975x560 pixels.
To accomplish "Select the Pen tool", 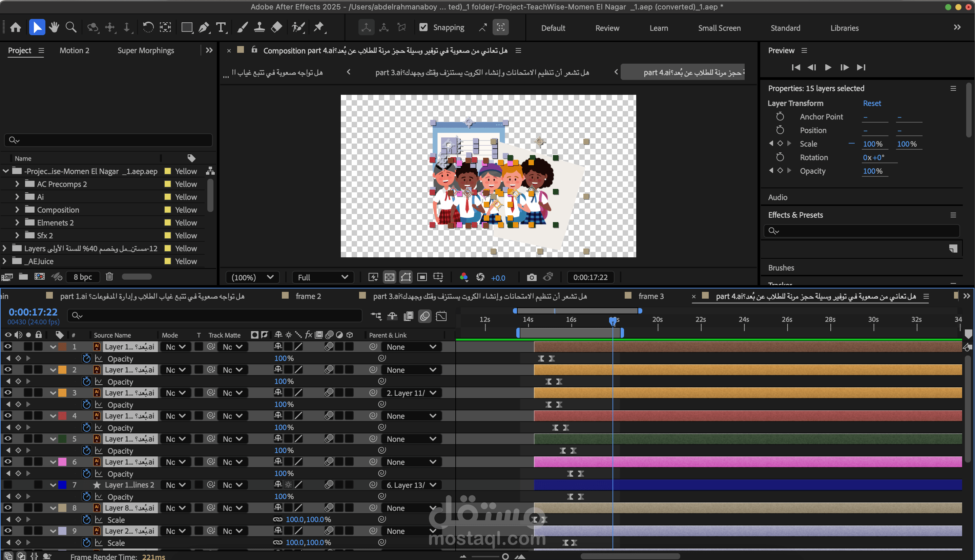I will tap(204, 27).
